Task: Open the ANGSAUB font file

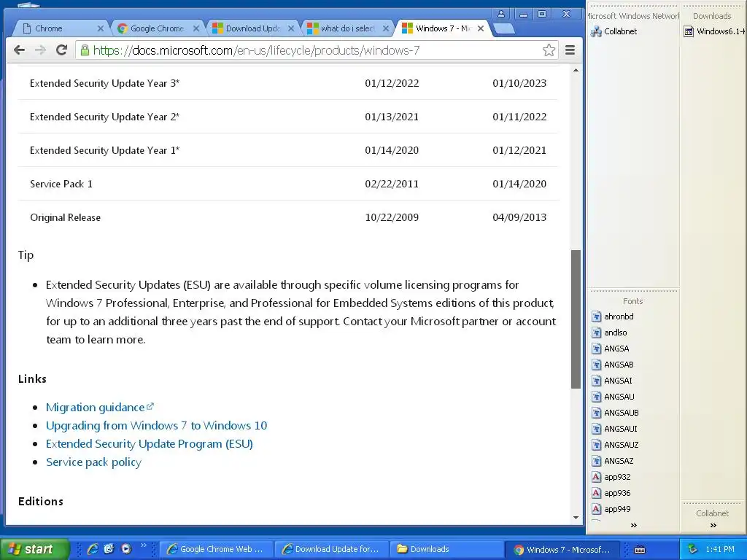Action: 615,413
